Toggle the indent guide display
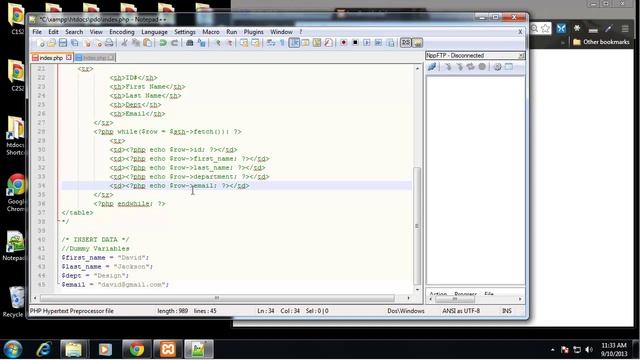The height and width of the screenshot is (360, 640). (x=294, y=43)
